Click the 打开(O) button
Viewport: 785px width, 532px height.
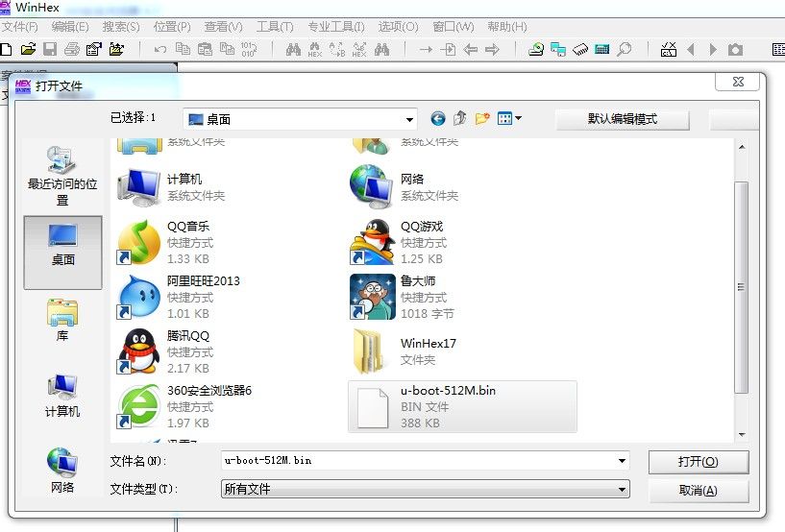(x=699, y=462)
